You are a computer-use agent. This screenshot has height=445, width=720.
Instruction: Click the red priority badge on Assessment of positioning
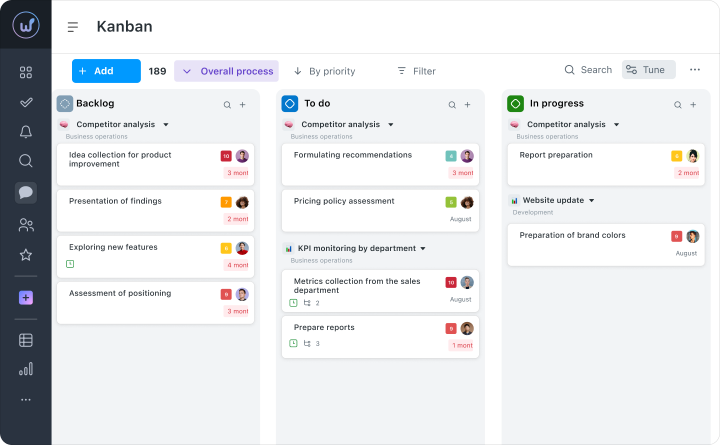pos(226,294)
